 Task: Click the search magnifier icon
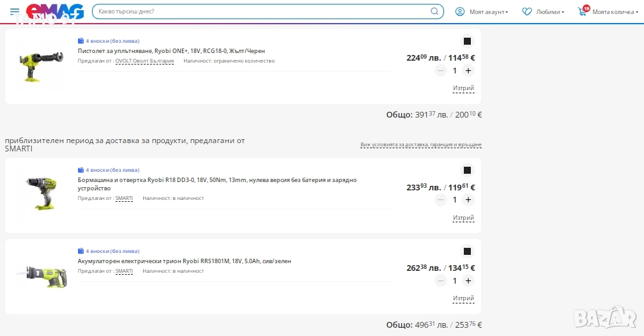pyautogui.click(x=435, y=11)
